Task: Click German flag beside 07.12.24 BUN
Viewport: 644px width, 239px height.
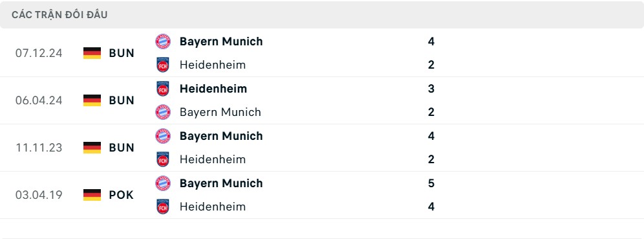Action: tap(92, 53)
